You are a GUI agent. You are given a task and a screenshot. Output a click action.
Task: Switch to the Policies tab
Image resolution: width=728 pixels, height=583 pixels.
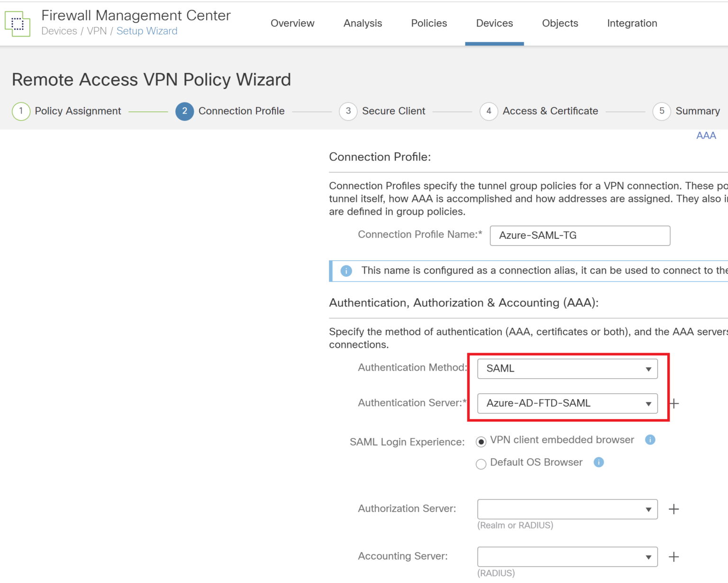tap(429, 23)
